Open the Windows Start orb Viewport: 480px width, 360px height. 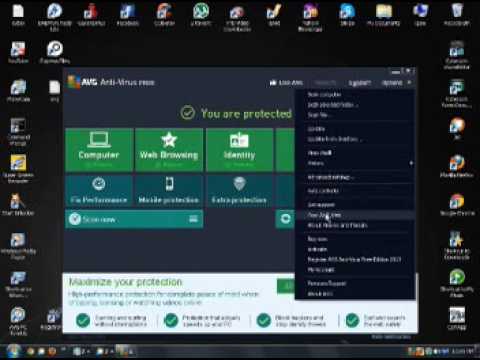click(x=14, y=351)
